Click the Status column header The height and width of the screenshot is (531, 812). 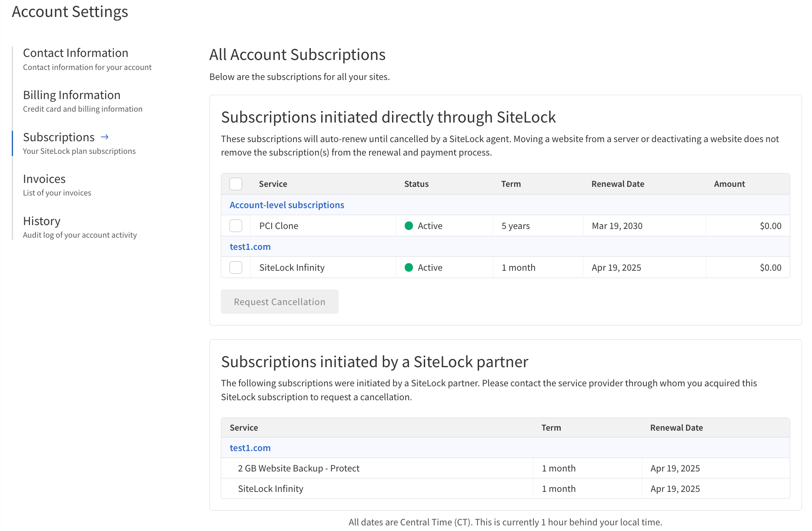click(416, 184)
